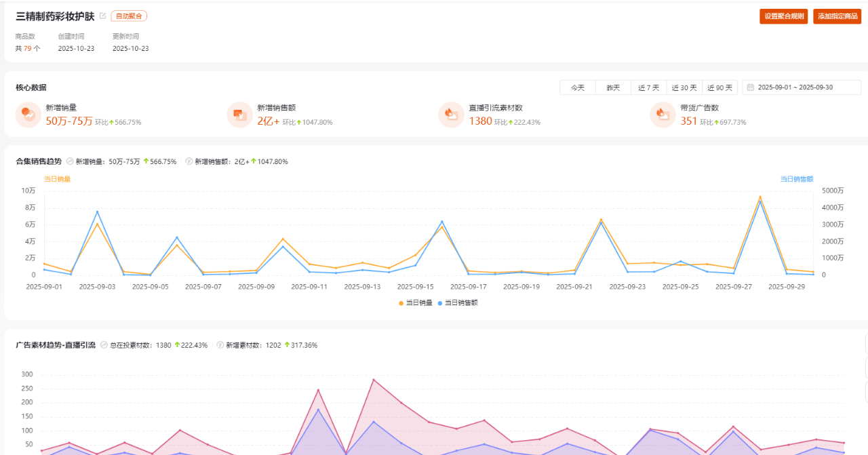Switch to 近 7 天 range
This screenshot has height=455, width=868.
click(648, 87)
